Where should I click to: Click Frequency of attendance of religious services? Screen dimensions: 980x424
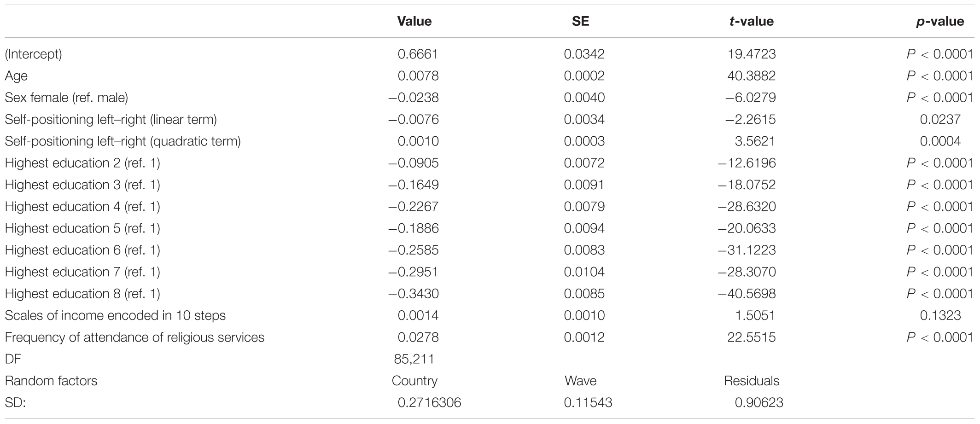[x=134, y=337]
